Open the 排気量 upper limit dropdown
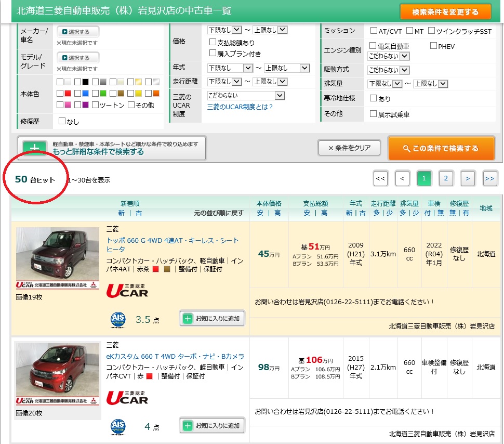This screenshot has height=444, width=504. (431, 84)
